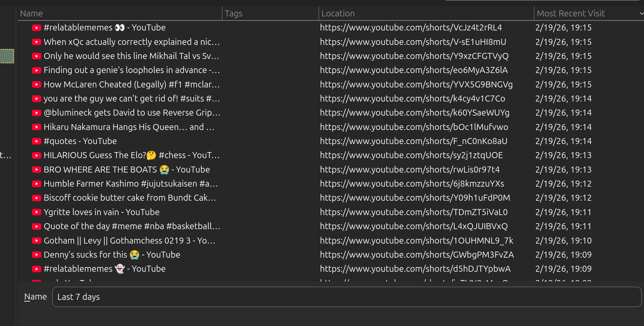Click YouTube icon next to '@blumineck gets David' entry
This screenshot has height=326, width=644.
37,113
